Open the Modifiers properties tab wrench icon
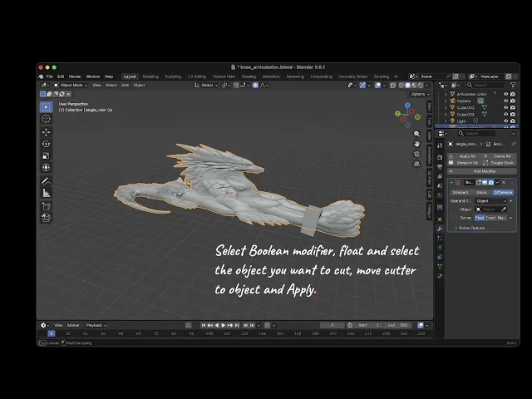Image resolution: width=532 pixels, height=399 pixels. click(440, 229)
